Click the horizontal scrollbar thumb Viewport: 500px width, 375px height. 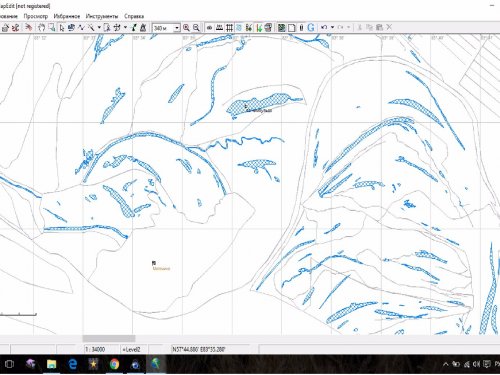[x=109, y=339]
